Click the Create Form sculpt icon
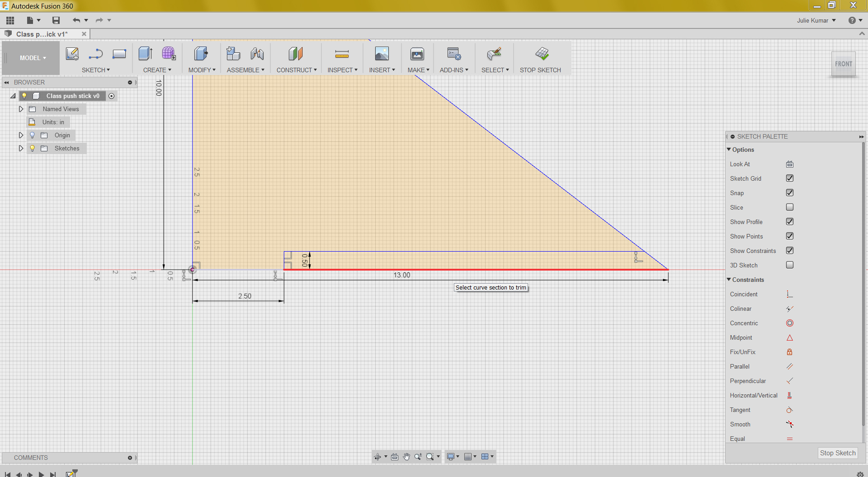Image resolution: width=868 pixels, height=477 pixels. [x=169, y=54]
